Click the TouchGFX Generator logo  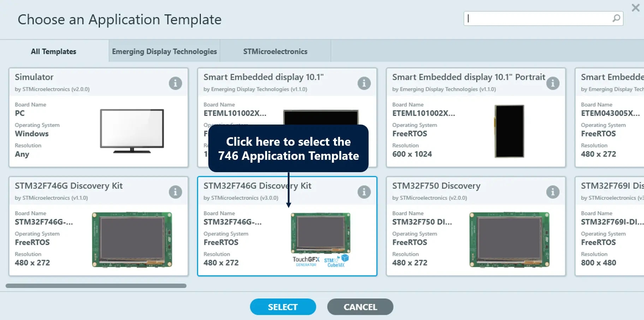(306, 261)
